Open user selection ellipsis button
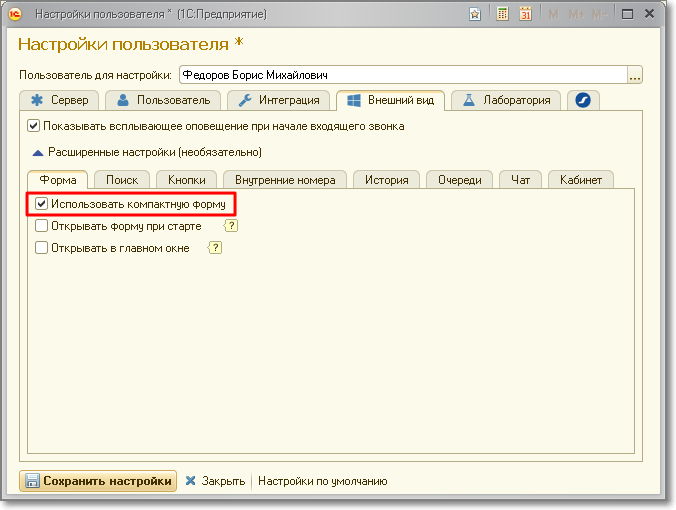The height and width of the screenshot is (510, 676). [x=635, y=75]
